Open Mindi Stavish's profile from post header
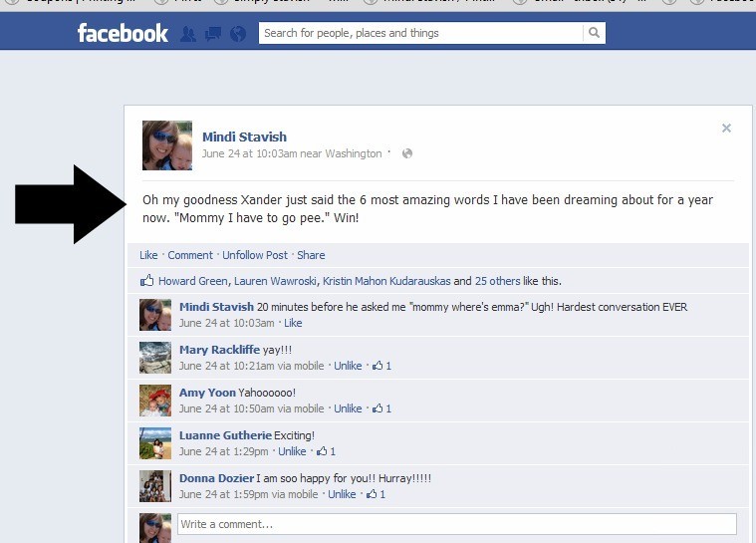This screenshot has width=756, height=543. coord(244,136)
